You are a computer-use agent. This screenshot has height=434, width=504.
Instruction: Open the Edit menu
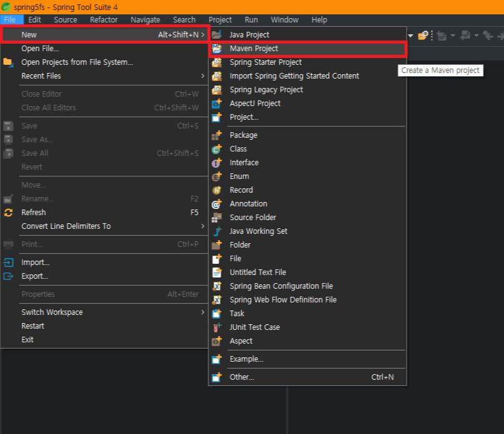[x=34, y=19]
